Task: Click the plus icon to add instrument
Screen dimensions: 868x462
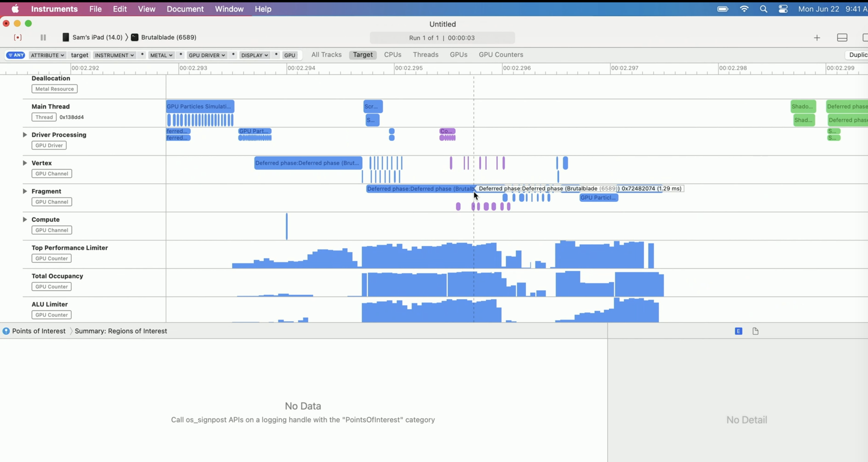Action: (817, 38)
